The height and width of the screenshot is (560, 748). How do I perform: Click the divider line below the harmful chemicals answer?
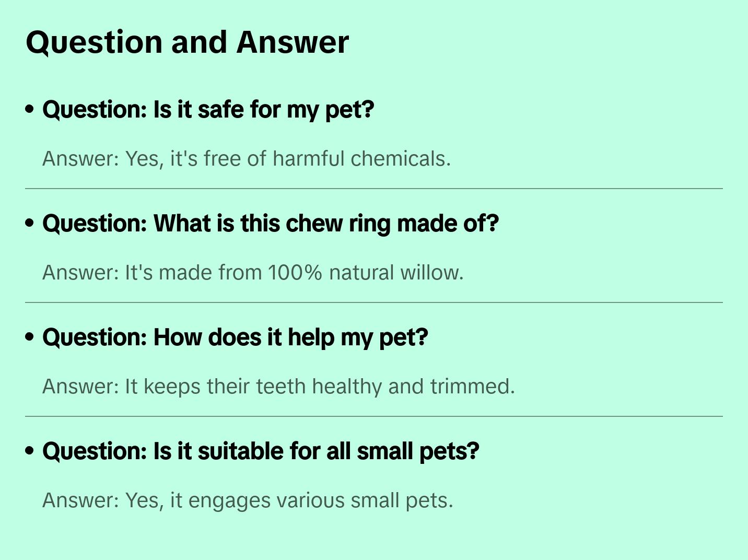point(374,189)
